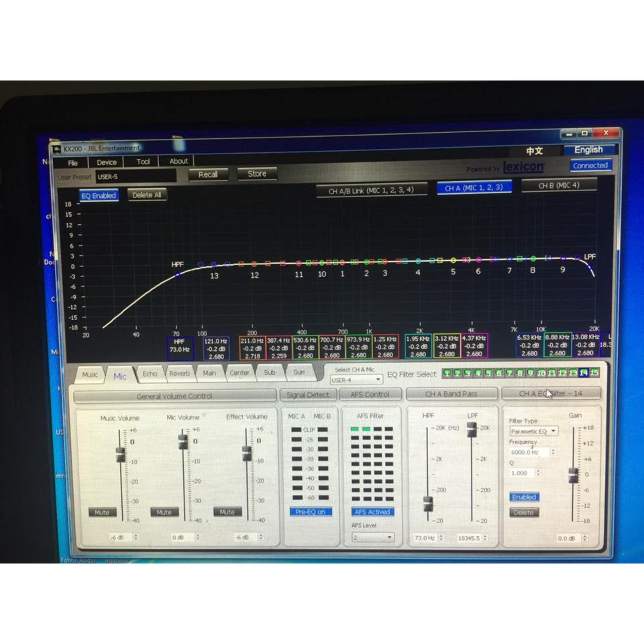Select EQ filter number 1
This screenshot has width=644, height=644.
click(447, 373)
